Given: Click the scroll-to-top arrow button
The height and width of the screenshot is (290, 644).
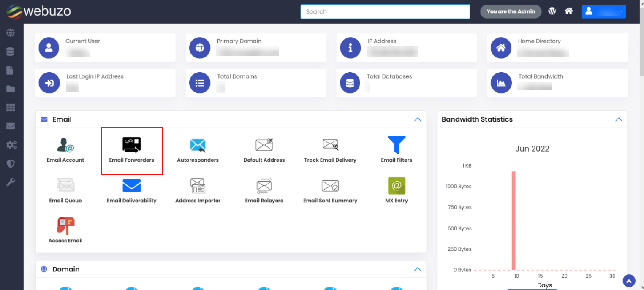Looking at the screenshot, I should pos(629,281).
